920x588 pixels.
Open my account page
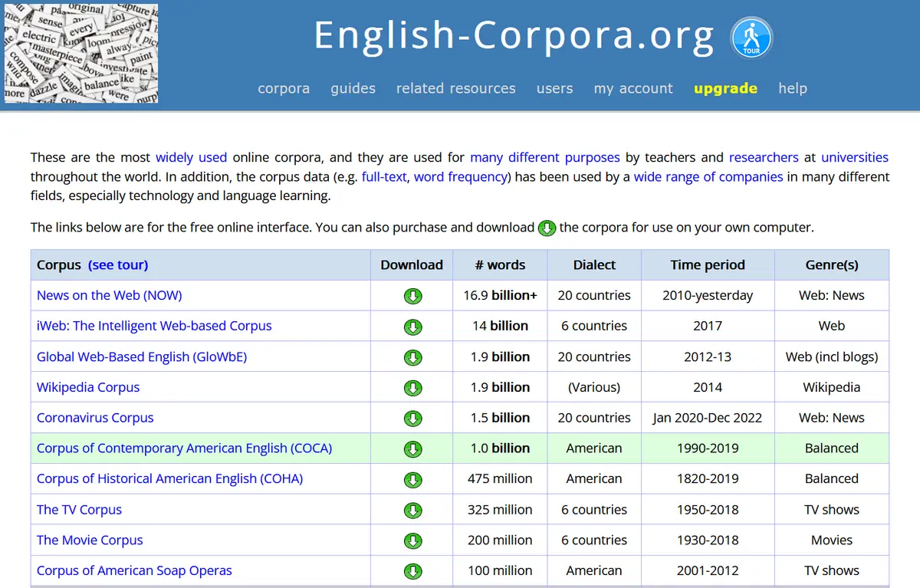click(633, 88)
